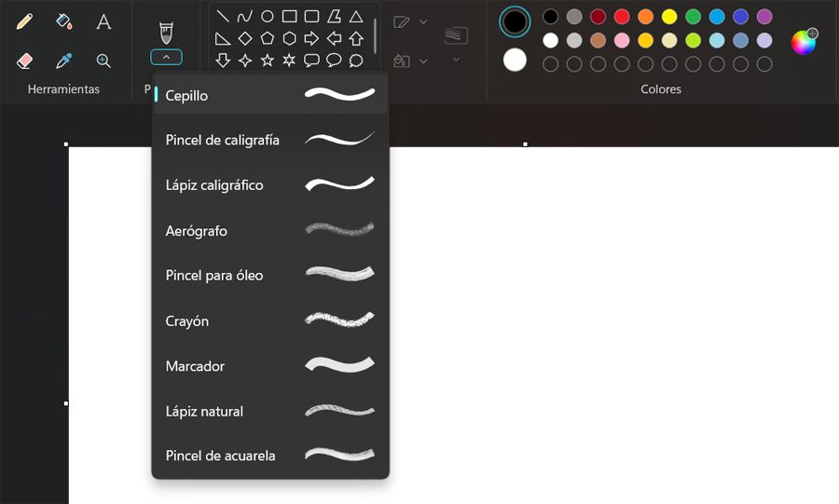
Task: Collapse the brushes dropdown chevron
Action: click(167, 57)
